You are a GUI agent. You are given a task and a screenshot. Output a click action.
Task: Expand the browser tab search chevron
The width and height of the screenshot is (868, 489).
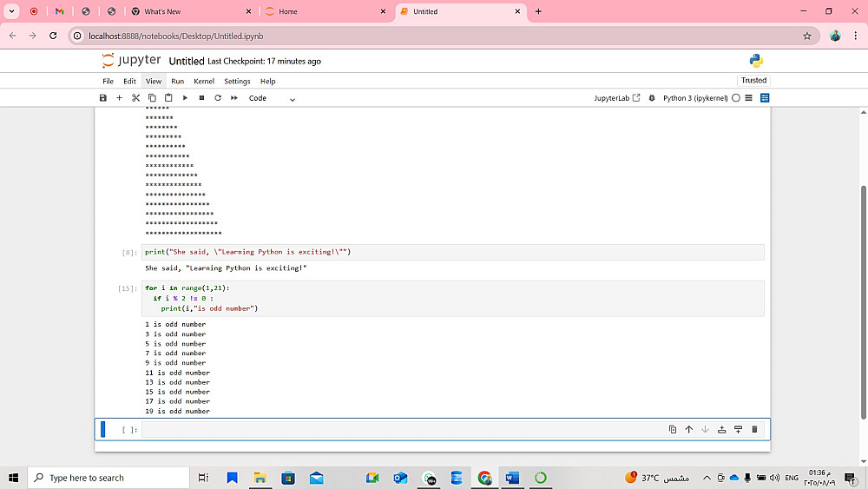tap(12, 11)
